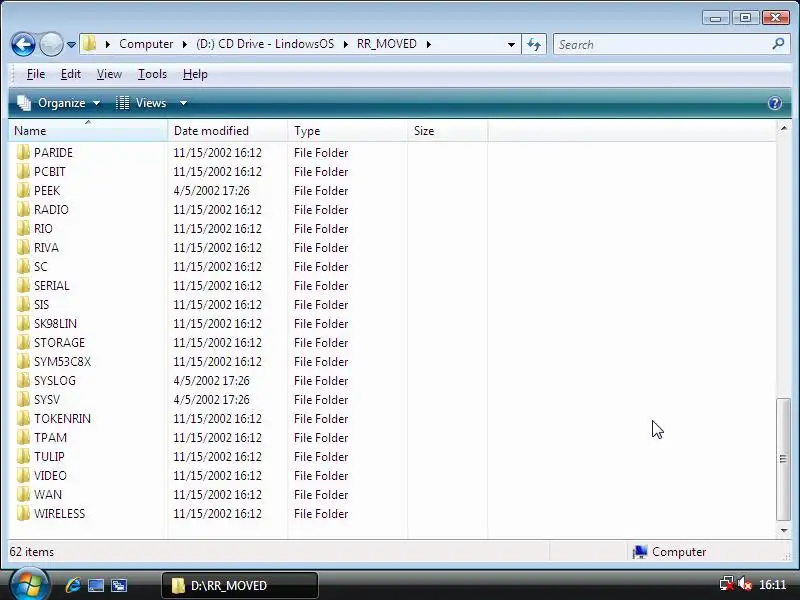Click the Computer status bar icon
The height and width of the screenshot is (600, 800).
point(640,552)
